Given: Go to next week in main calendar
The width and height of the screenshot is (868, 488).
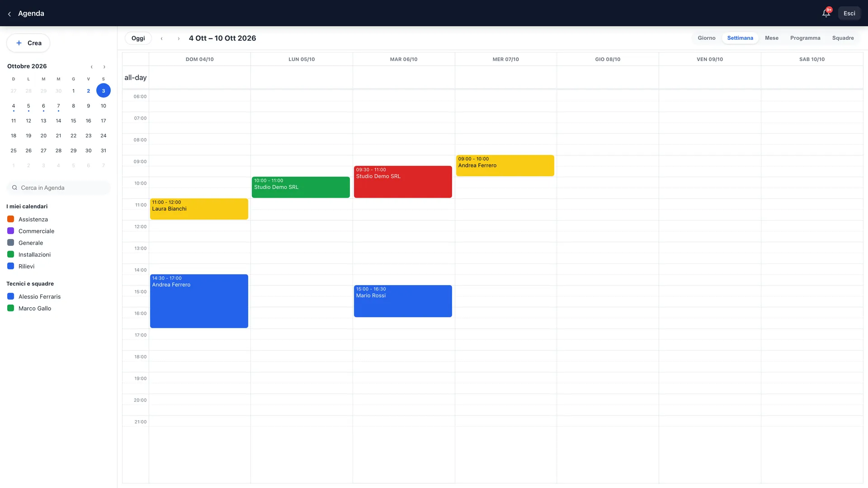Looking at the screenshot, I should click(x=179, y=38).
